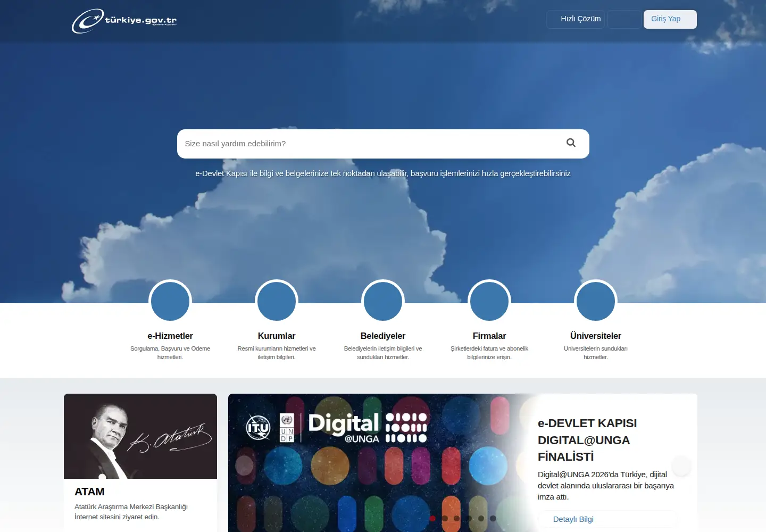The height and width of the screenshot is (532, 766).
Task: Click the search magnifier icon
Action: tap(571, 143)
